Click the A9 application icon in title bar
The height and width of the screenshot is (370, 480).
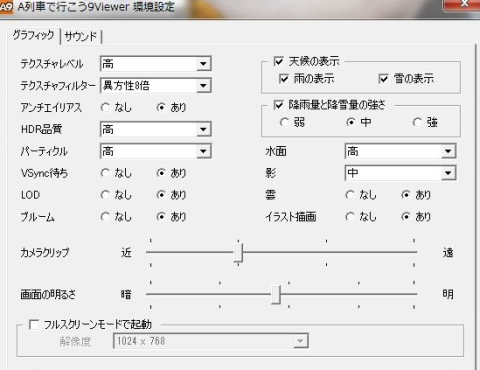[x=6, y=7]
